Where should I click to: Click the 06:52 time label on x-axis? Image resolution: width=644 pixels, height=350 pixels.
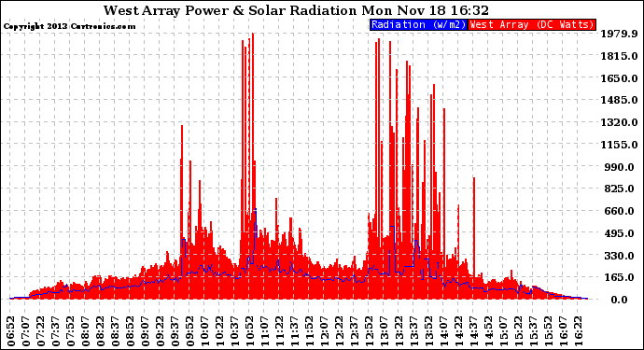tap(11, 331)
